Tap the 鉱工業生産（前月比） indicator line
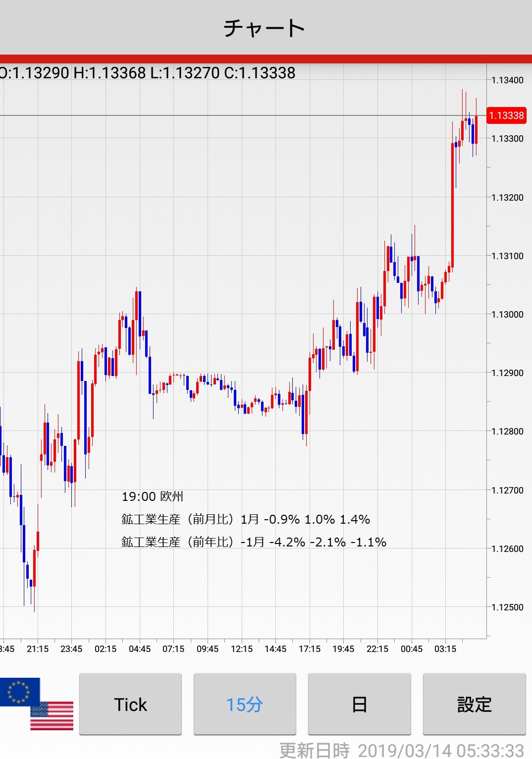This screenshot has height=759, width=532. 246,519
